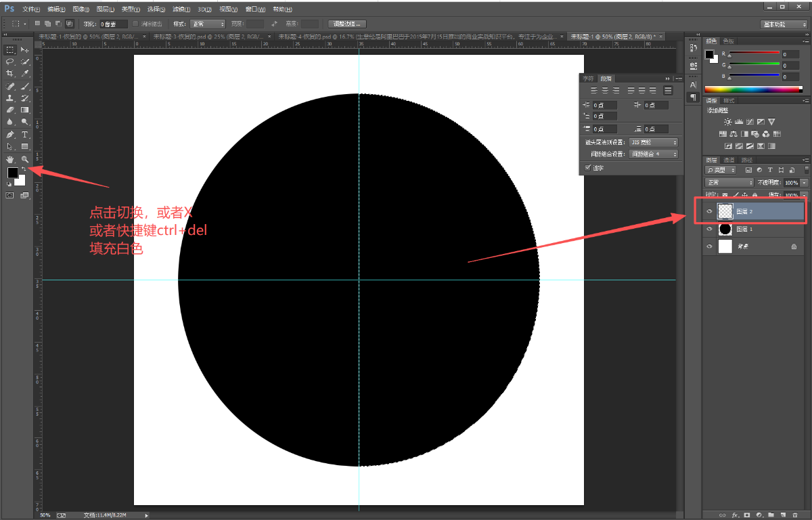Click the swap foreground/background colors arrow
The width and height of the screenshot is (812, 520).
(24, 169)
